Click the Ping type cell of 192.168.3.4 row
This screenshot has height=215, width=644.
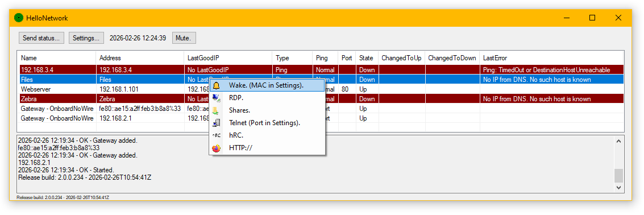pyautogui.click(x=292, y=70)
